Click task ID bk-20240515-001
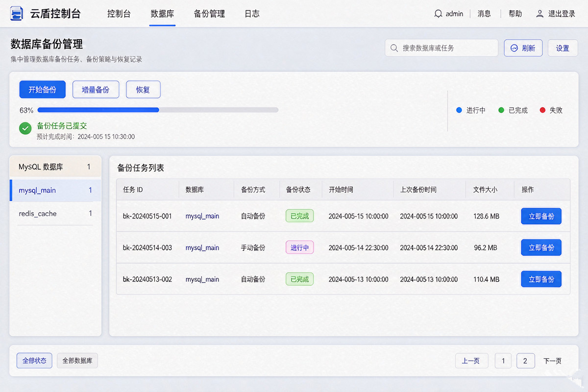Image resolution: width=588 pixels, height=392 pixels. click(x=147, y=216)
